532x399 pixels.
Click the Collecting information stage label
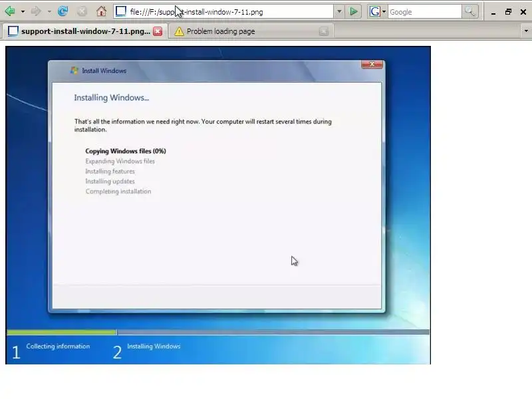click(x=58, y=346)
